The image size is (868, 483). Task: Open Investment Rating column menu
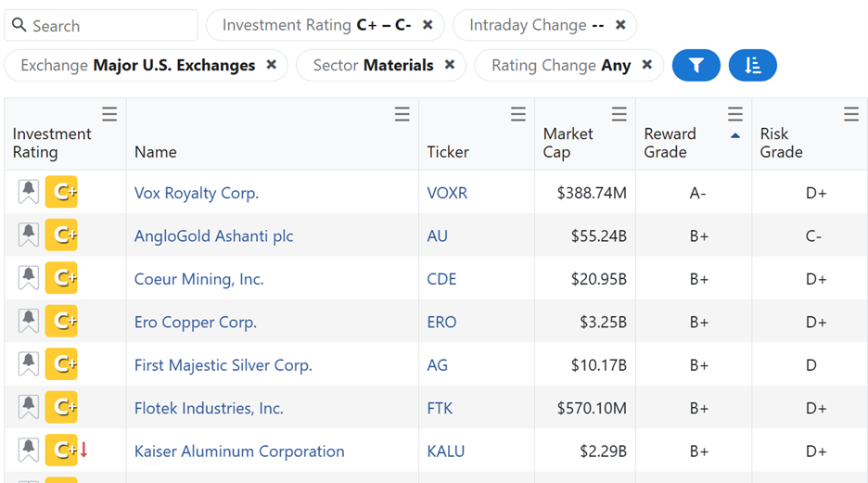click(109, 114)
